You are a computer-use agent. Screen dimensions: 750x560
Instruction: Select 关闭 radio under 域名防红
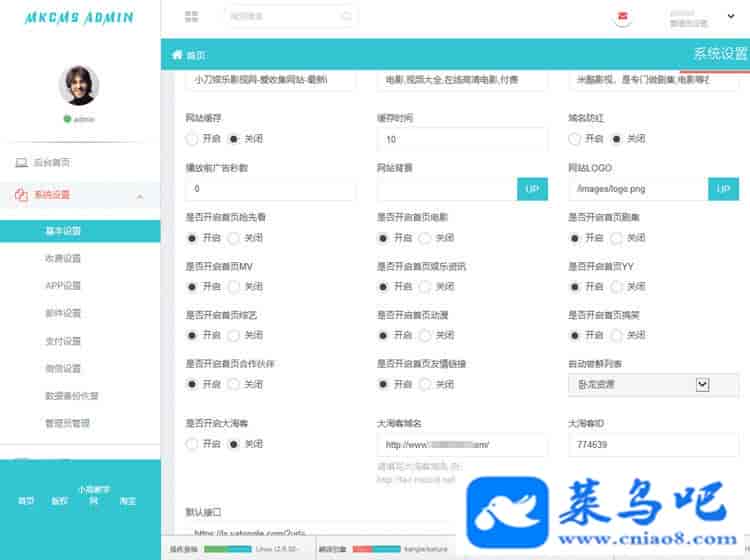click(617, 139)
